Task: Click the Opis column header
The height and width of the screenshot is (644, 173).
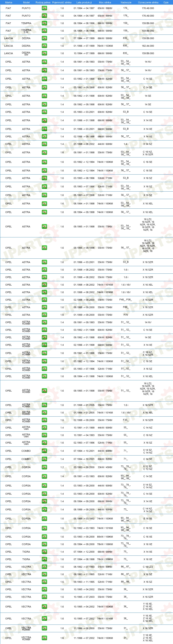Action: click(166, 2)
